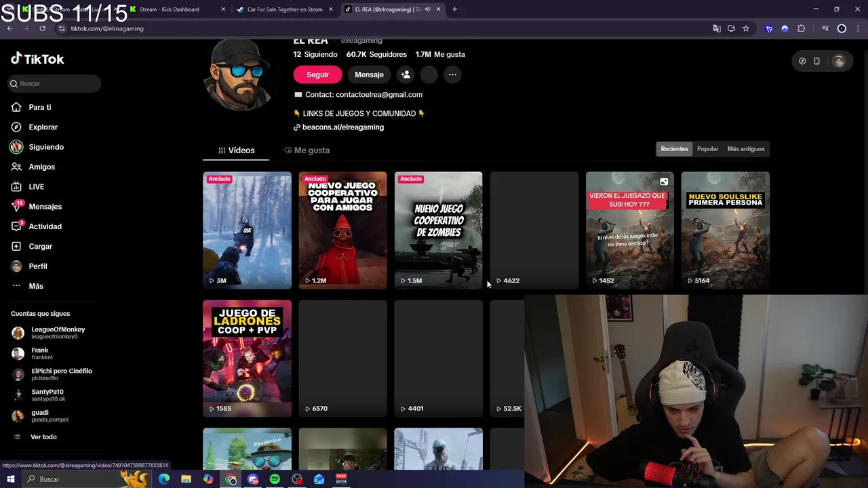Open the translate page icon in address bar

(717, 28)
